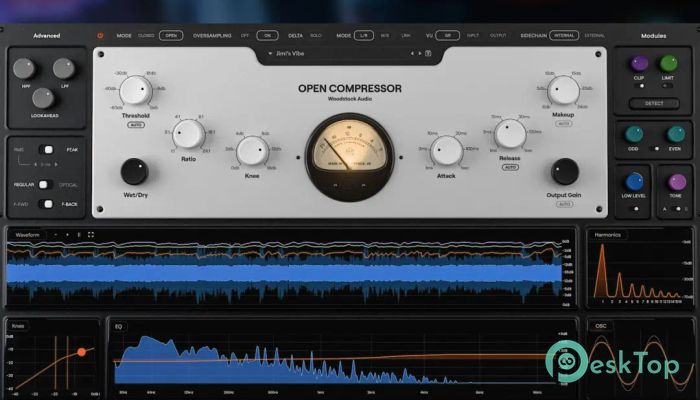Toggle the RMS/Peak detection switch

[46, 150]
